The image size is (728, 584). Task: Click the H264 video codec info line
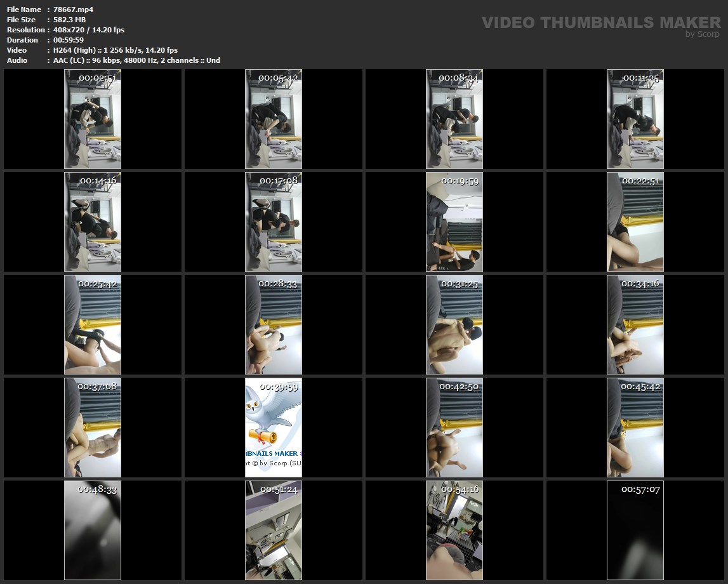coord(115,50)
